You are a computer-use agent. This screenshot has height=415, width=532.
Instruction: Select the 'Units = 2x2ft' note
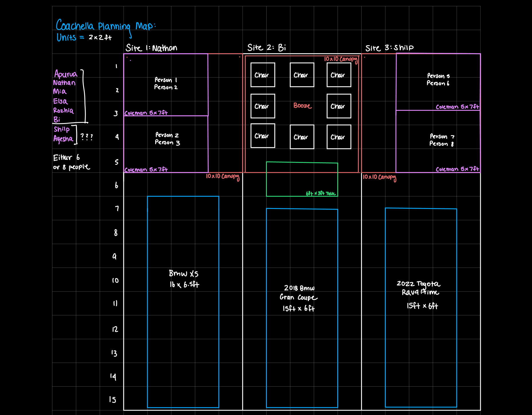click(84, 37)
